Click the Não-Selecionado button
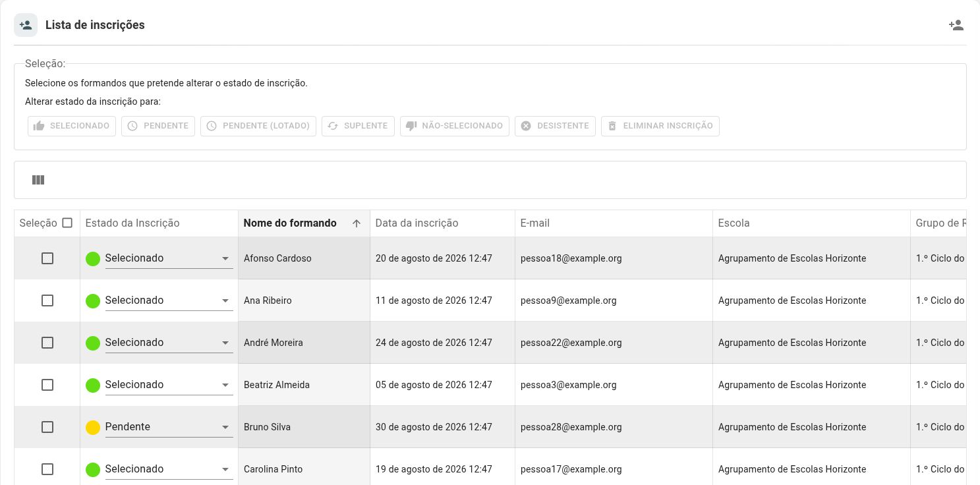 point(455,126)
